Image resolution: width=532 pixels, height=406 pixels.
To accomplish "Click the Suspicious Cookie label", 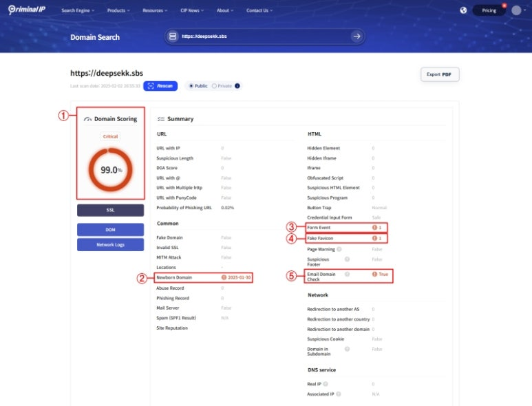I will [326, 339].
